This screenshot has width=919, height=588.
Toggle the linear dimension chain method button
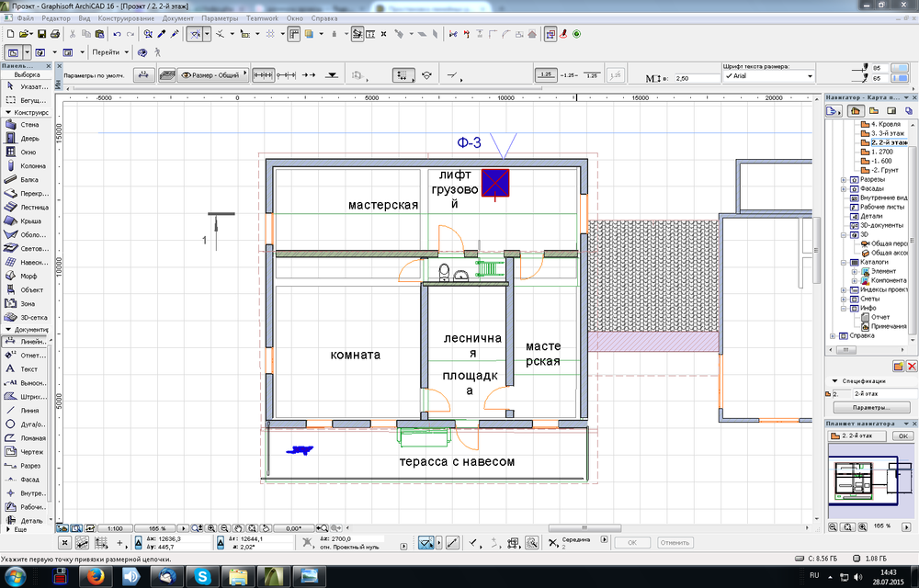pyautogui.click(x=264, y=75)
